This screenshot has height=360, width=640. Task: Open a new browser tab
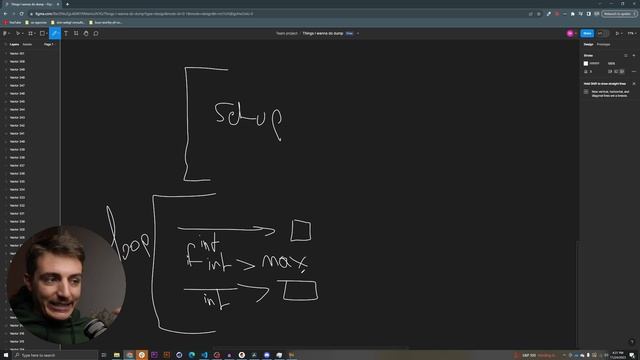(67, 4)
